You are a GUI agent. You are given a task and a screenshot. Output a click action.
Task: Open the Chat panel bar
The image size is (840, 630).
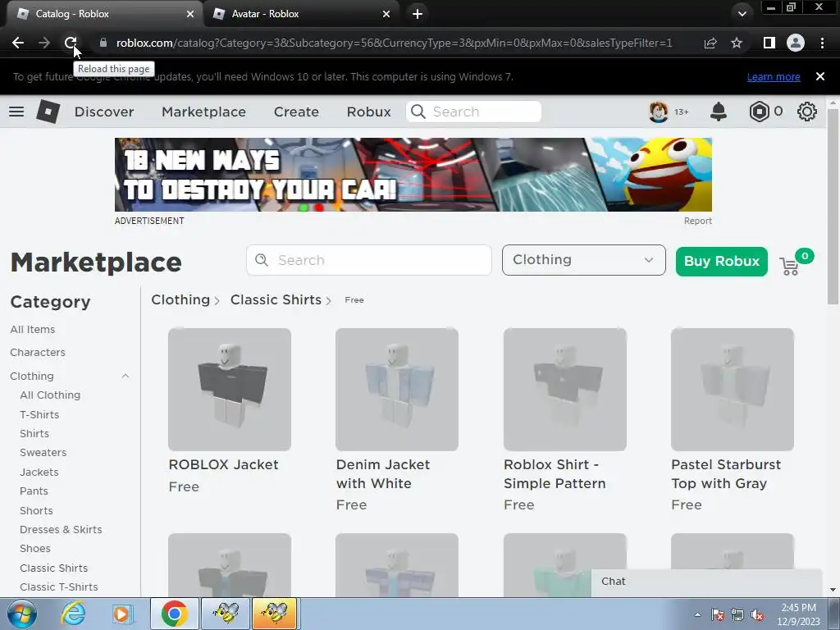(x=706, y=582)
